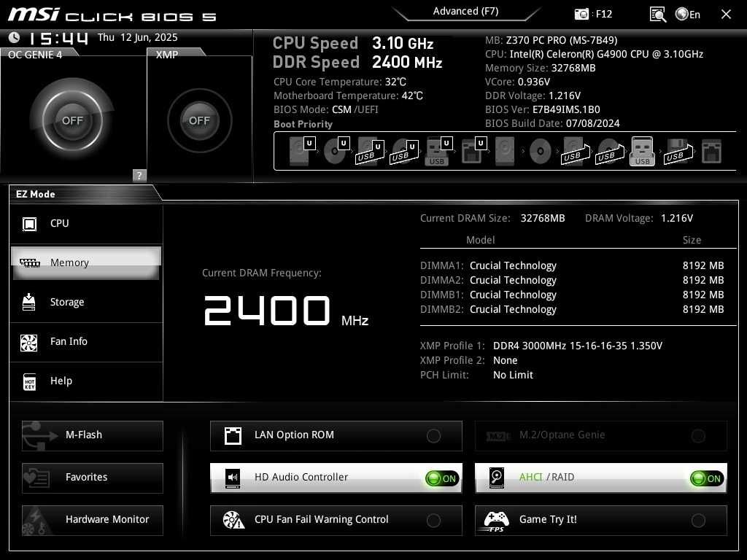Click the large 2400 MHz DRAM frequency
Viewport: 747px width, 560px height.
point(286,311)
